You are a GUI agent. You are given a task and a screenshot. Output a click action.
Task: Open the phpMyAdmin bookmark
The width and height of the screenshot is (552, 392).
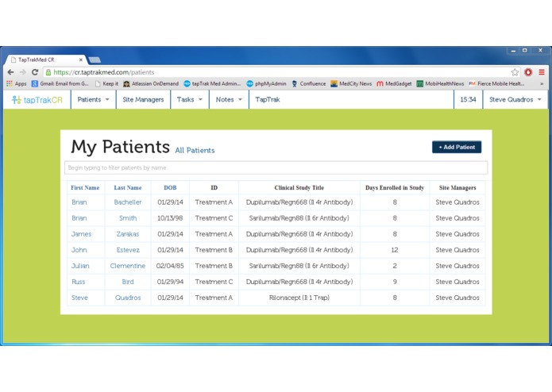pyautogui.click(x=267, y=83)
